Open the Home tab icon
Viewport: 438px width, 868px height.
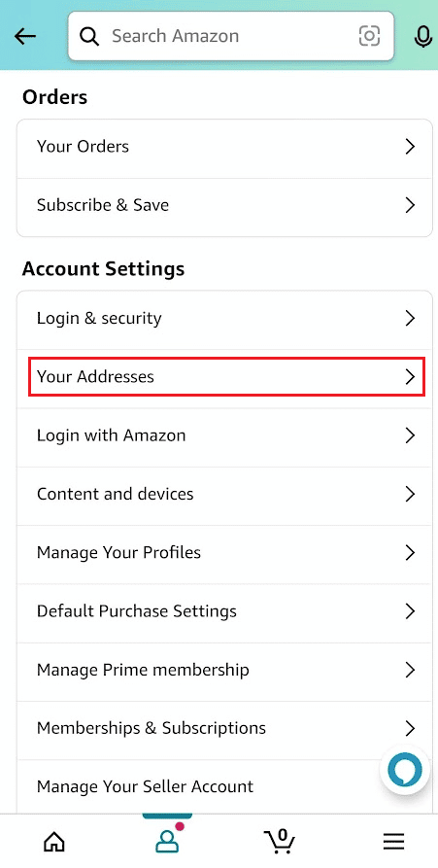pos(54,842)
